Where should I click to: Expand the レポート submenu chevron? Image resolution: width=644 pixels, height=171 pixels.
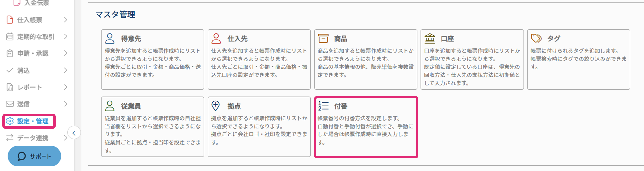66,87
